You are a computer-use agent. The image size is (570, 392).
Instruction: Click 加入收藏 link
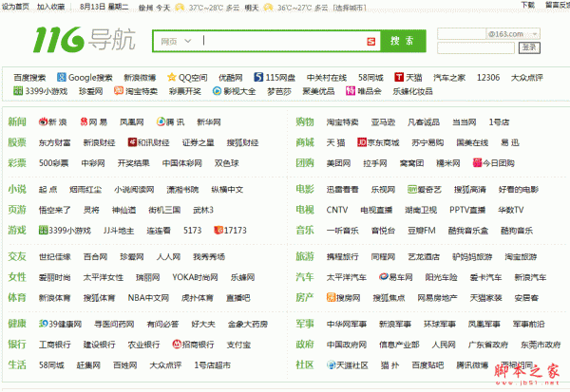coord(51,7)
